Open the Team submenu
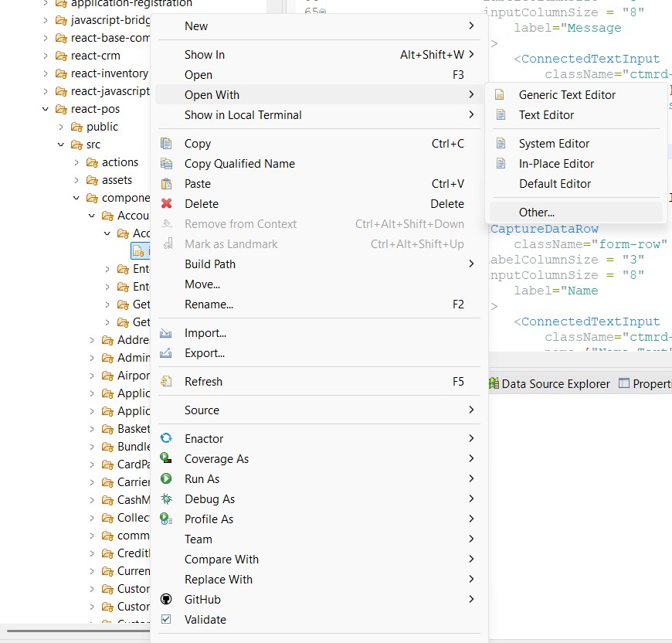 [319, 539]
